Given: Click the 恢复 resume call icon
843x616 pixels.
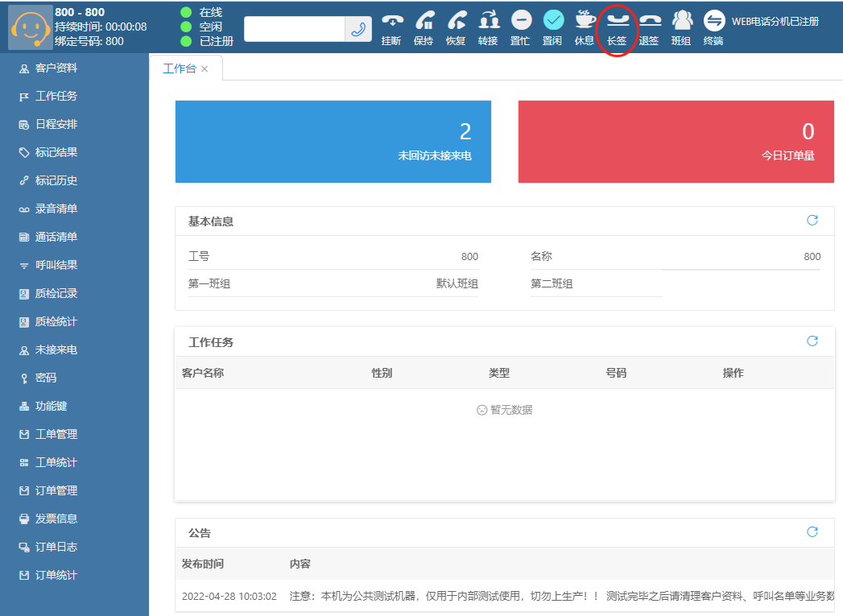Looking at the screenshot, I should click(457, 21).
